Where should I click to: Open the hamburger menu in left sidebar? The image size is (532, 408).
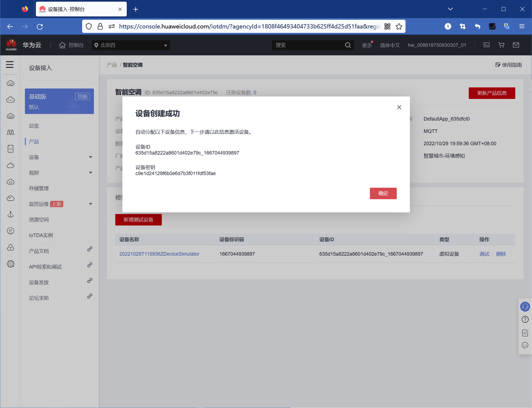tap(10, 65)
